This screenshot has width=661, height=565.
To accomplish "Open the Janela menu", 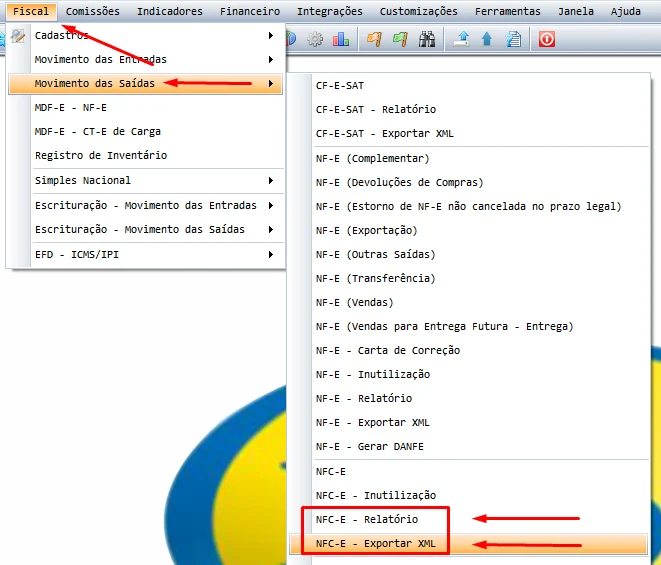I will 576,11.
